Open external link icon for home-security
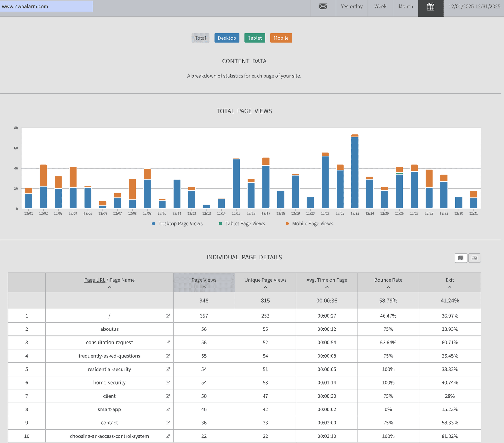The width and height of the screenshot is (504, 443). [167, 382]
